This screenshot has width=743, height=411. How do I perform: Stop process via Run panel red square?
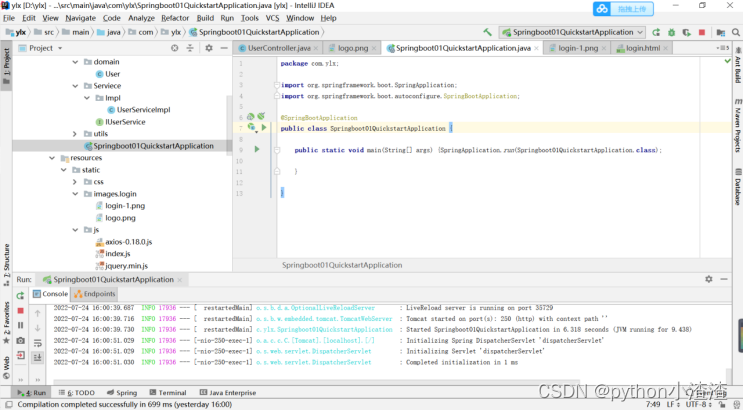(x=20, y=311)
